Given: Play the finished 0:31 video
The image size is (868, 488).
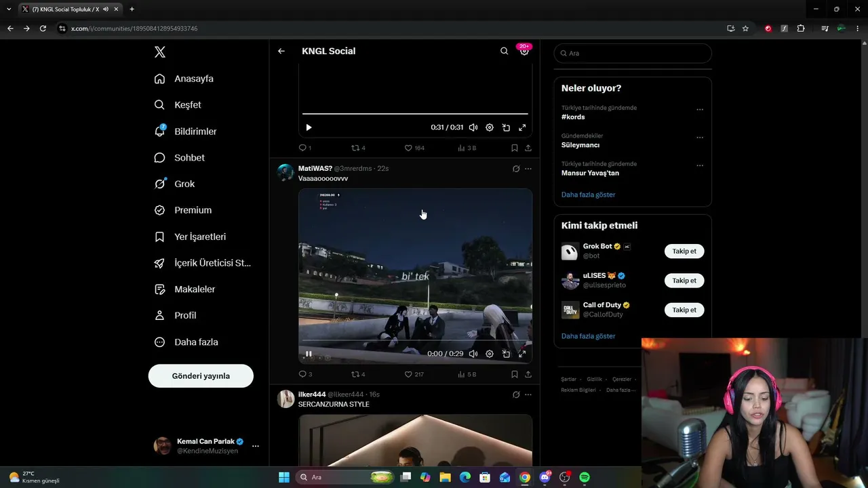Looking at the screenshot, I should point(309,127).
